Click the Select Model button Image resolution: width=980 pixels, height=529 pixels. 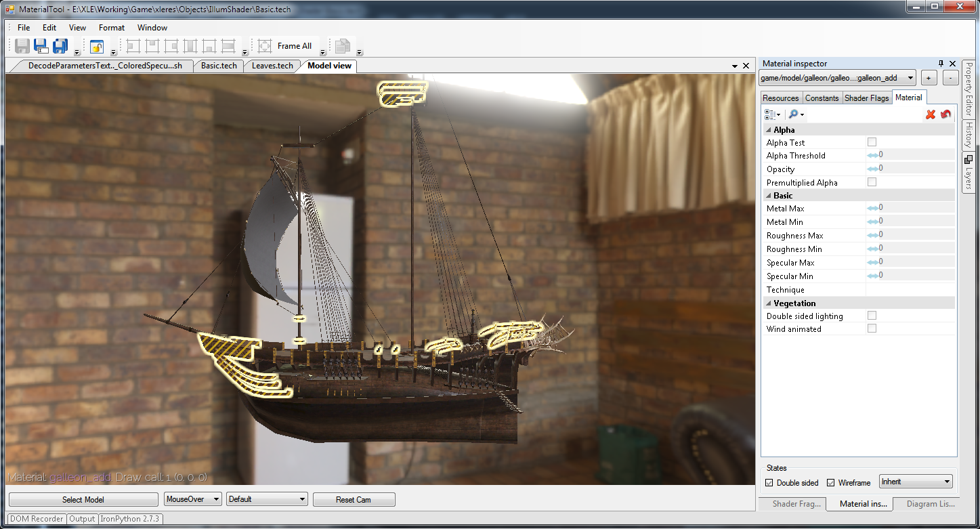click(83, 499)
